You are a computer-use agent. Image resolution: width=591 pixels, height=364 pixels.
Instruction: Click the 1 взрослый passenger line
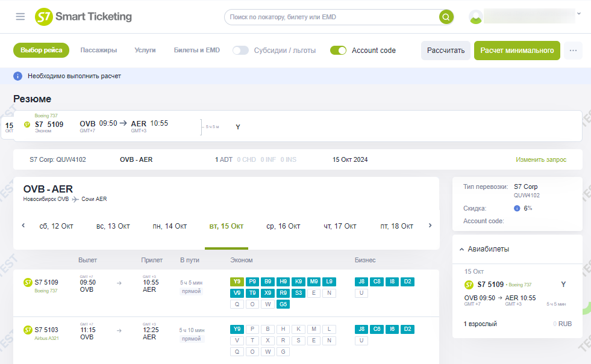pos(480,324)
